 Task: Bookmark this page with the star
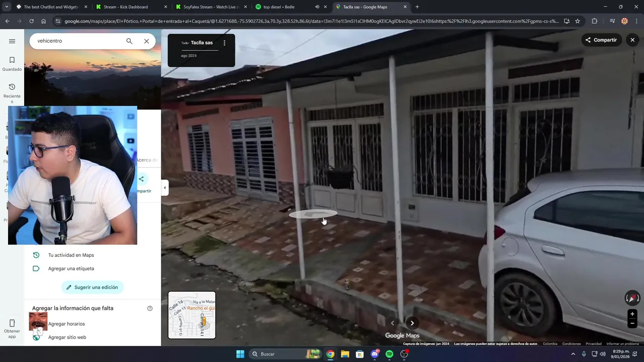point(578,21)
